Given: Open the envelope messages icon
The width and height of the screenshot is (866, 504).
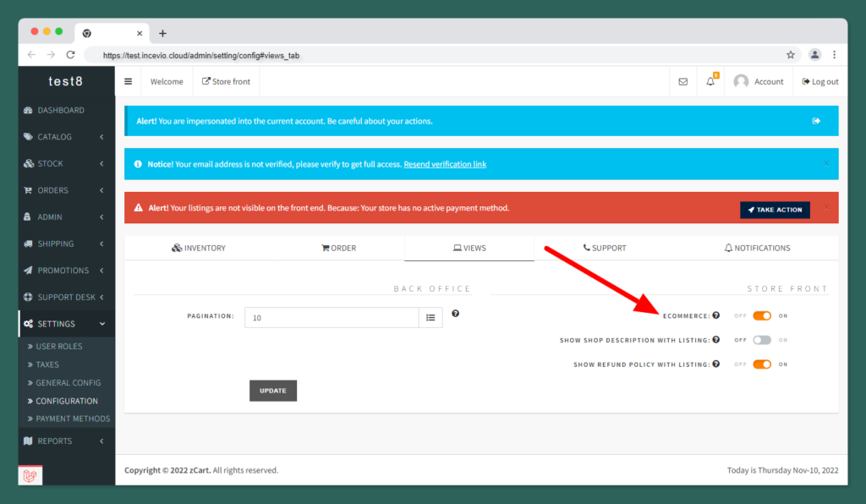Looking at the screenshot, I should (x=683, y=82).
